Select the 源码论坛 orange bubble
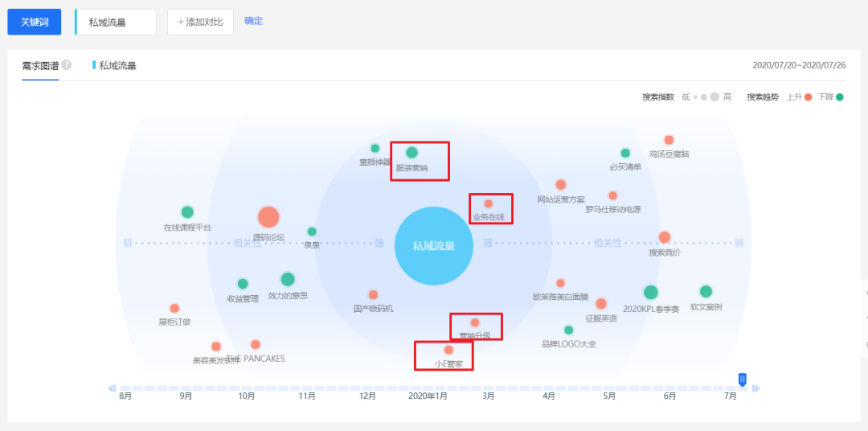868x431 pixels. point(268,216)
